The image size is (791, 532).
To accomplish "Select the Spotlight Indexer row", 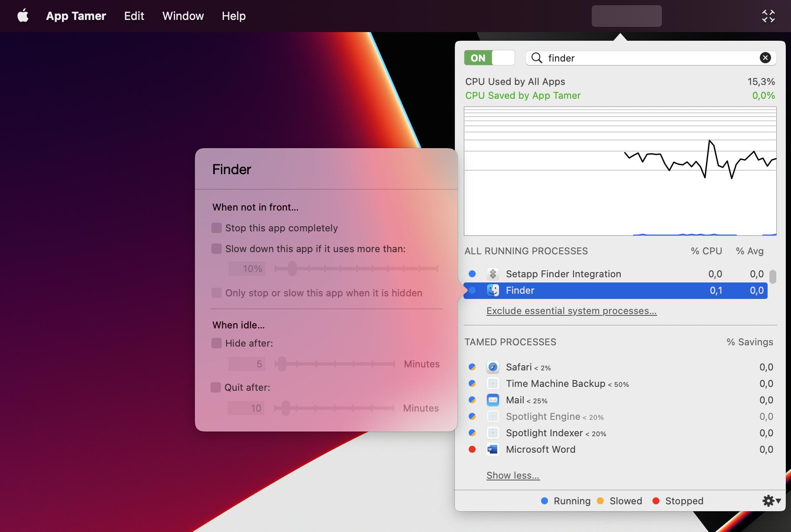I will [620, 433].
